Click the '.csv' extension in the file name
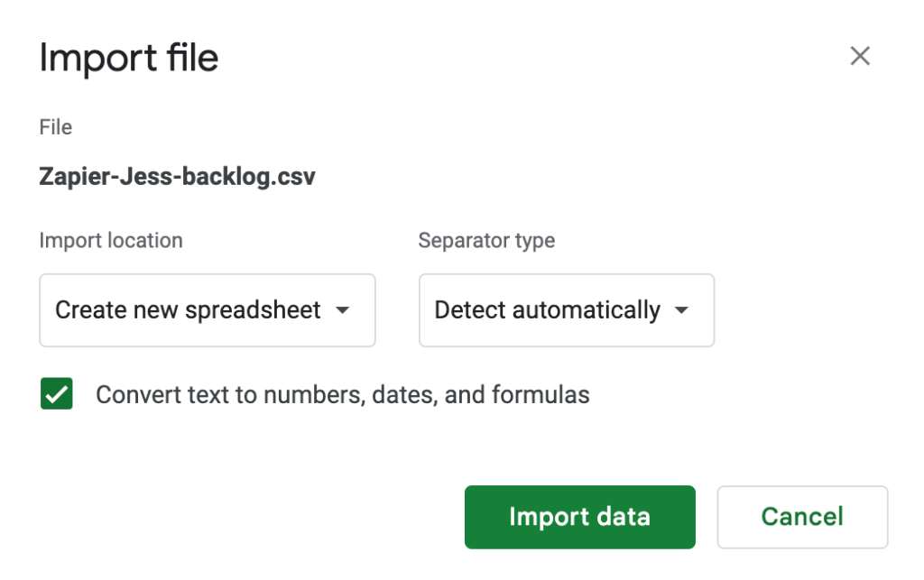 295,176
